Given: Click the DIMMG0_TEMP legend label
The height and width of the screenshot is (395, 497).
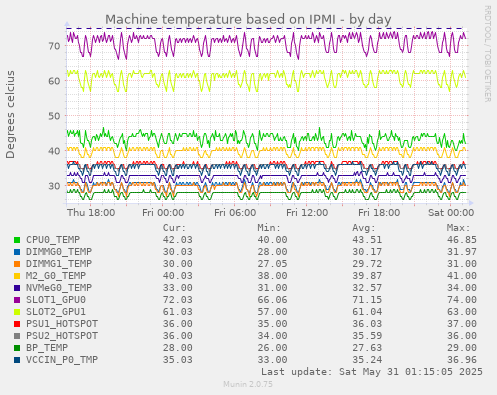Looking at the screenshot, I should click(x=59, y=252).
